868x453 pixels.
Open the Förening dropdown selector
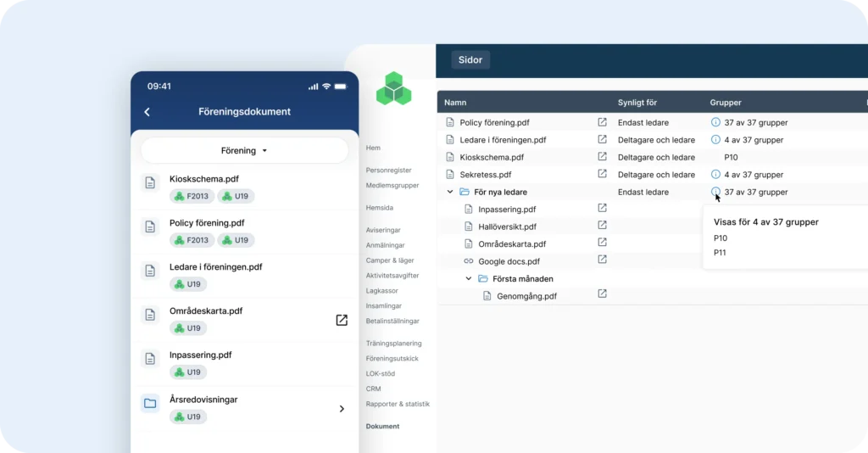[x=244, y=151]
